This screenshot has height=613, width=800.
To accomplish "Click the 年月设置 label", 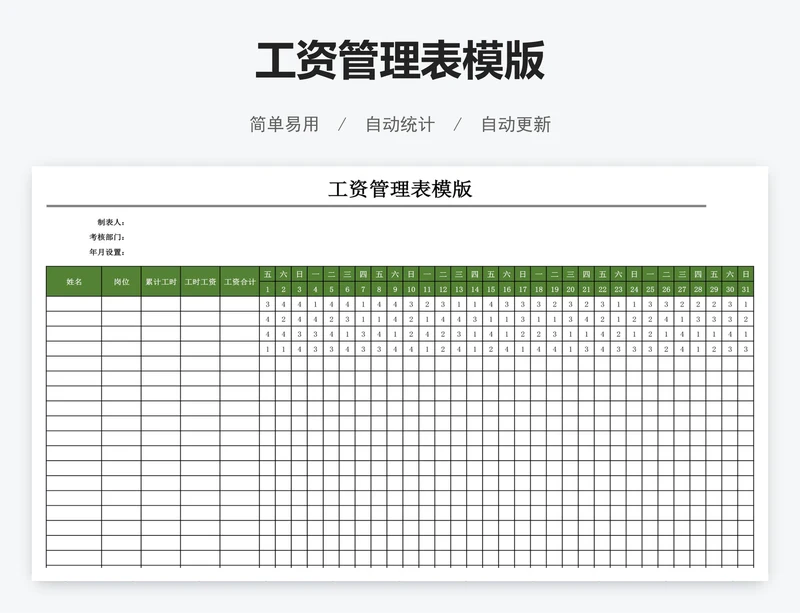I will click(107, 252).
